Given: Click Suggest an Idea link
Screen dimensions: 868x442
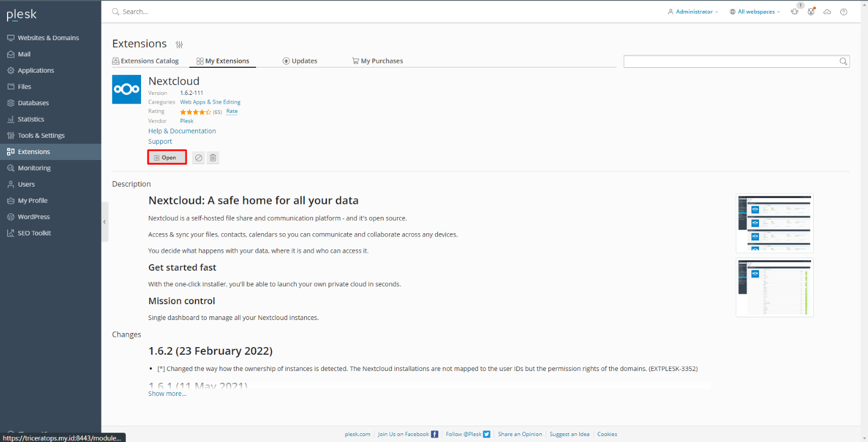Looking at the screenshot, I should click(569, 434).
